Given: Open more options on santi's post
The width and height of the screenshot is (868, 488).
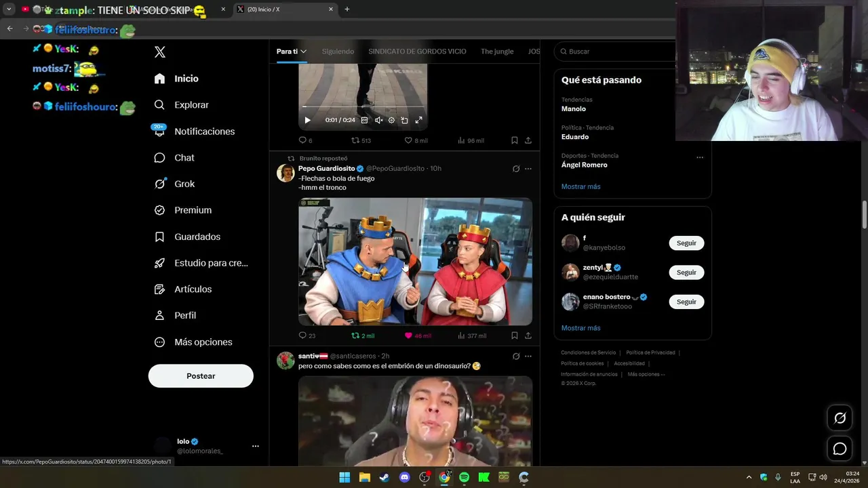Looking at the screenshot, I should 528,357.
